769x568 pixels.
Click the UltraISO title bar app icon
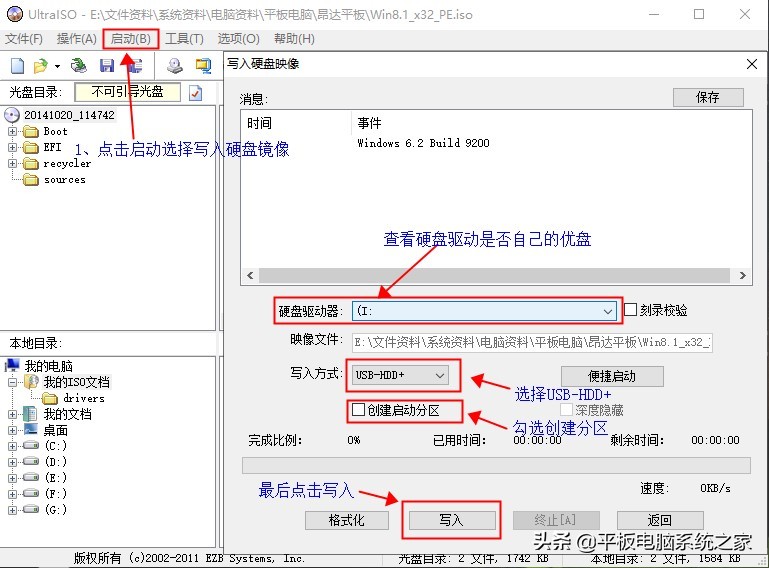click(15, 14)
